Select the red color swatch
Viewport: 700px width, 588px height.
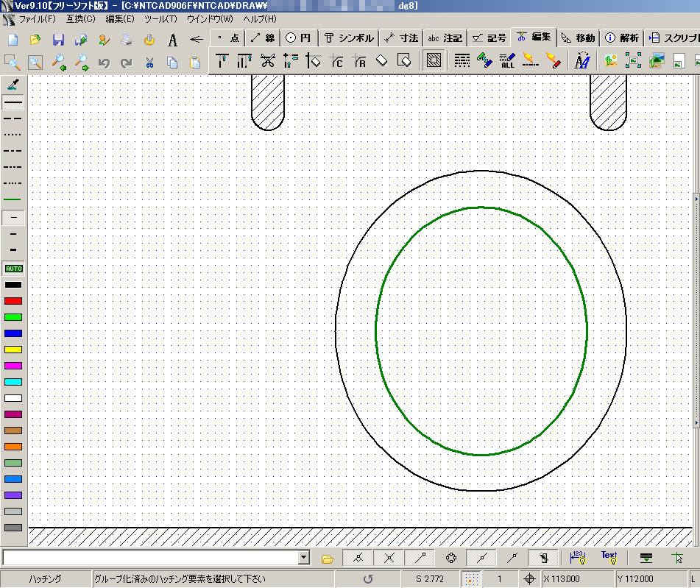[13, 301]
